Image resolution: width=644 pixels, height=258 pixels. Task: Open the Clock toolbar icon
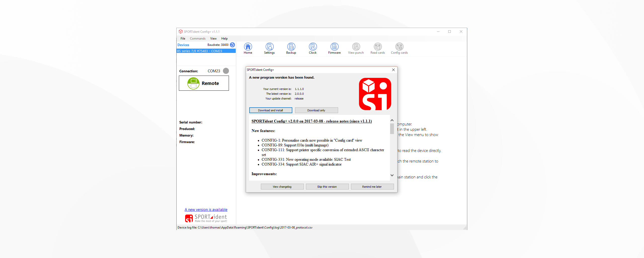pyautogui.click(x=313, y=48)
